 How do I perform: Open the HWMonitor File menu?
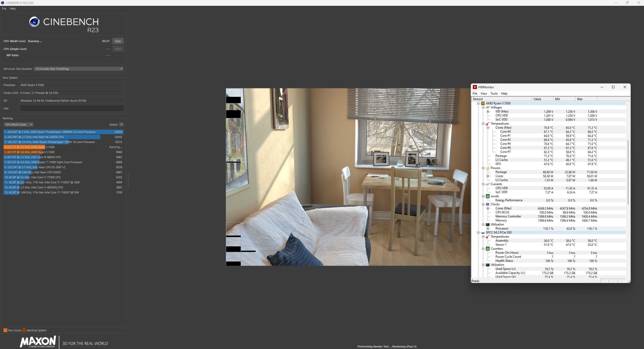[475, 94]
